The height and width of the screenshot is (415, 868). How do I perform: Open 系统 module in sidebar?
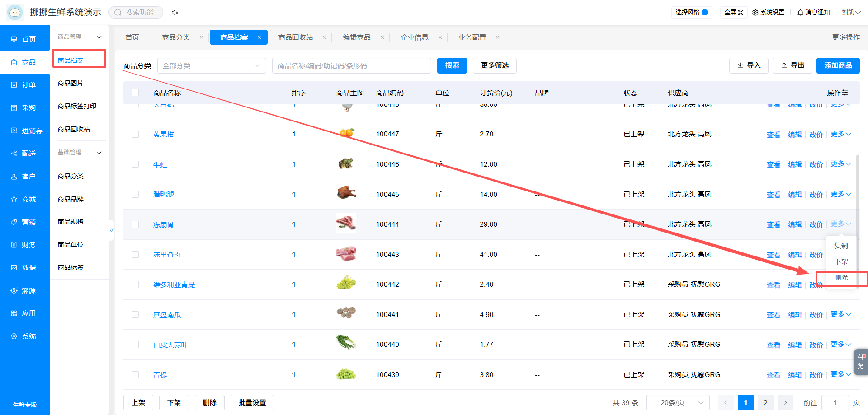[x=24, y=336]
